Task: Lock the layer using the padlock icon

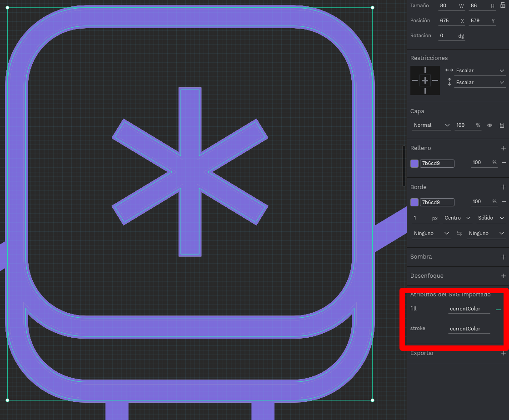Action: [502, 125]
